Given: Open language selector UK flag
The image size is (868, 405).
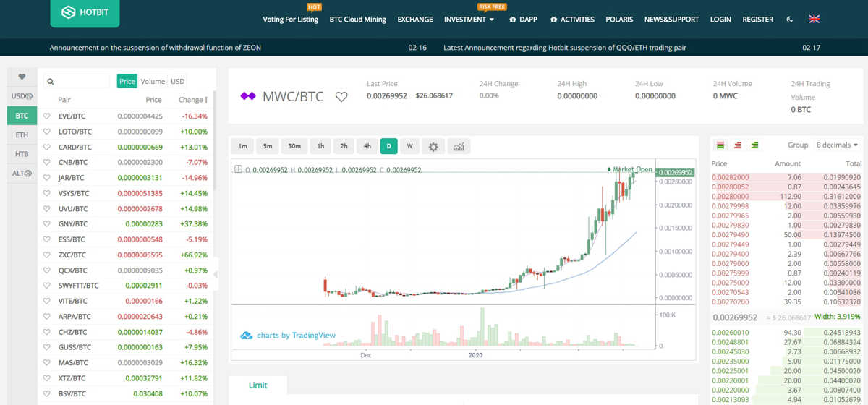Looking at the screenshot, I should pyautogui.click(x=814, y=20).
